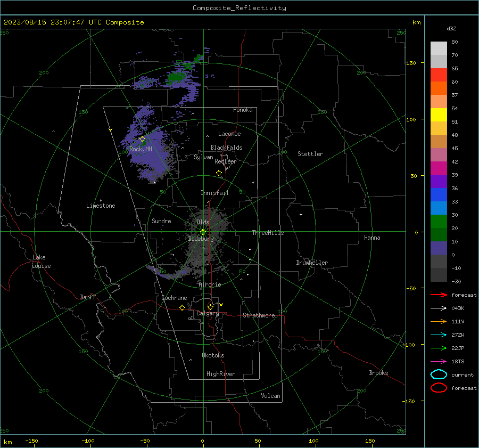
Task: Pick the 39 dBZ purple color swatch
Action: tap(439, 182)
